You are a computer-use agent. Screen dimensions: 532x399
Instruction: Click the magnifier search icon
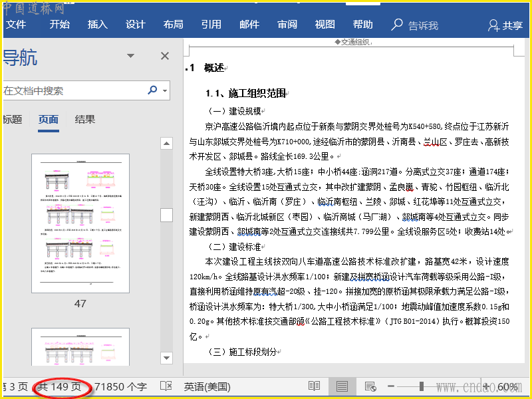152,90
